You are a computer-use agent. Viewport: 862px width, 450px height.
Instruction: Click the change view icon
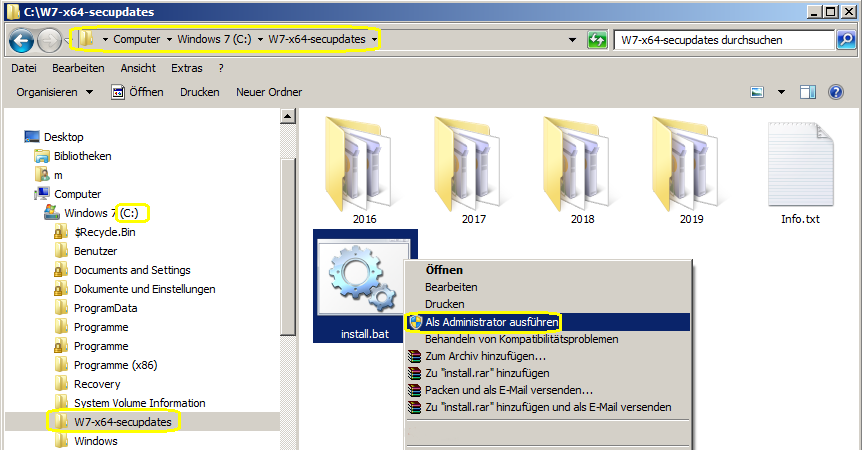(757, 92)
